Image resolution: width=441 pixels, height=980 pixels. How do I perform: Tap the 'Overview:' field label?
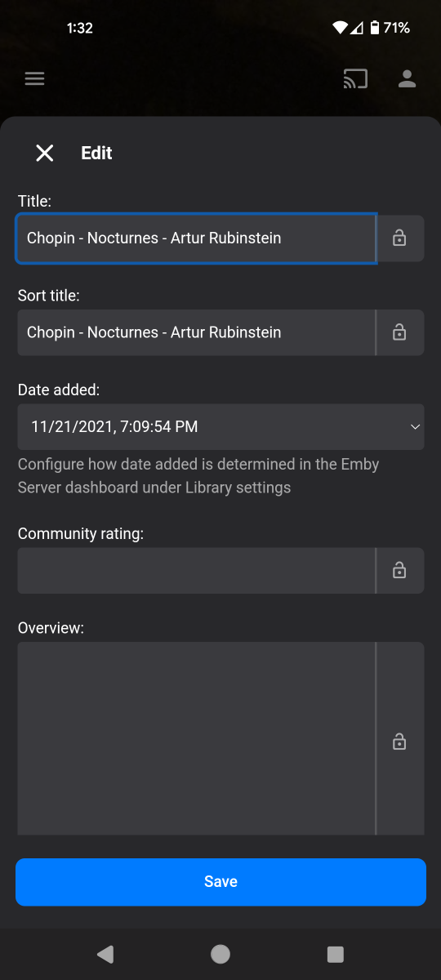click(51, 628)
